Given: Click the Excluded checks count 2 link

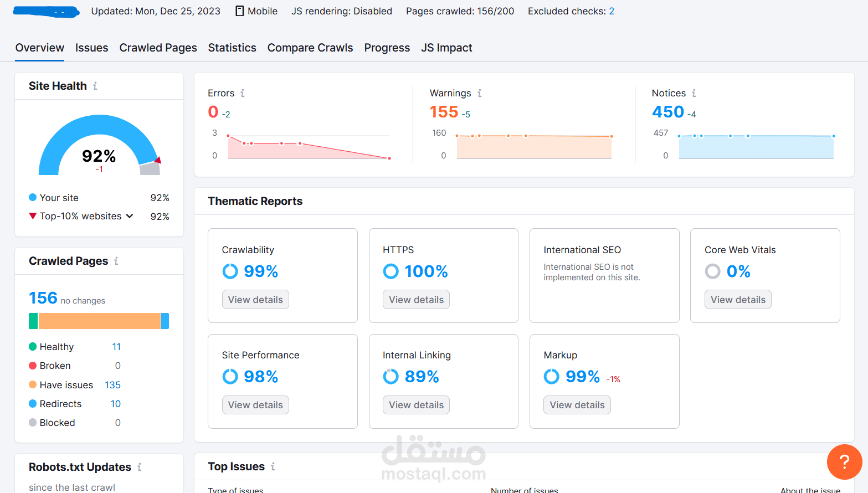Looking at the screenshot, I should point(612,11).
